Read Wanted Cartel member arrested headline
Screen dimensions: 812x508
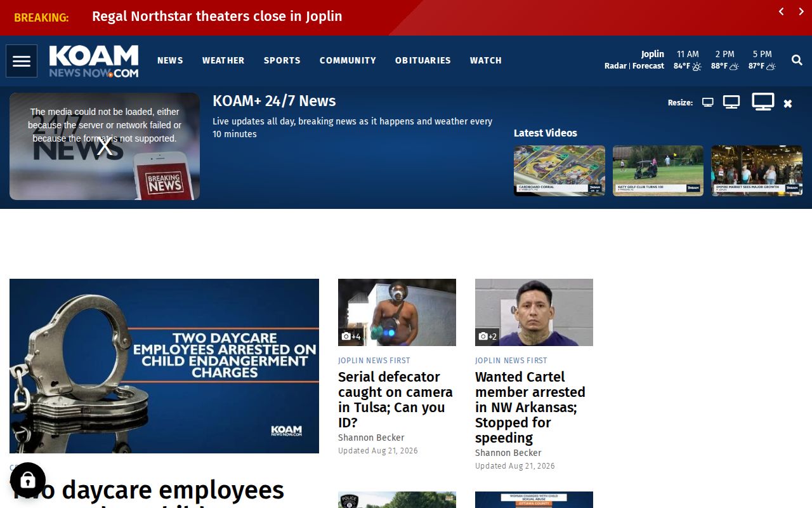pyautogui.click(x=530, y=407)
